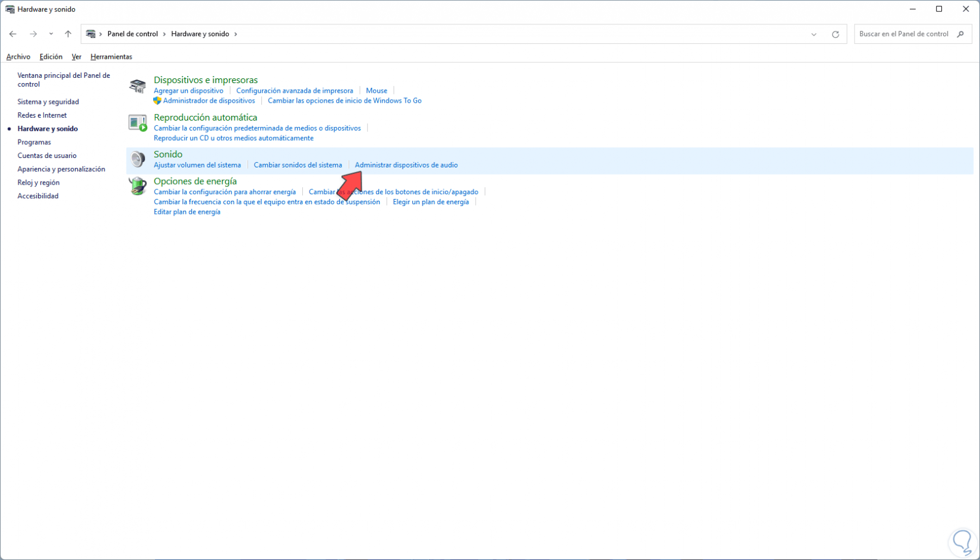
Task: Open Accesibilidad in sidebar
Action: click(x=38, y=196)
